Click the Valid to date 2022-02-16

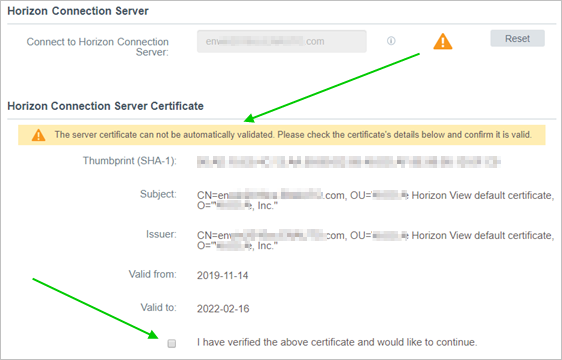223,309
